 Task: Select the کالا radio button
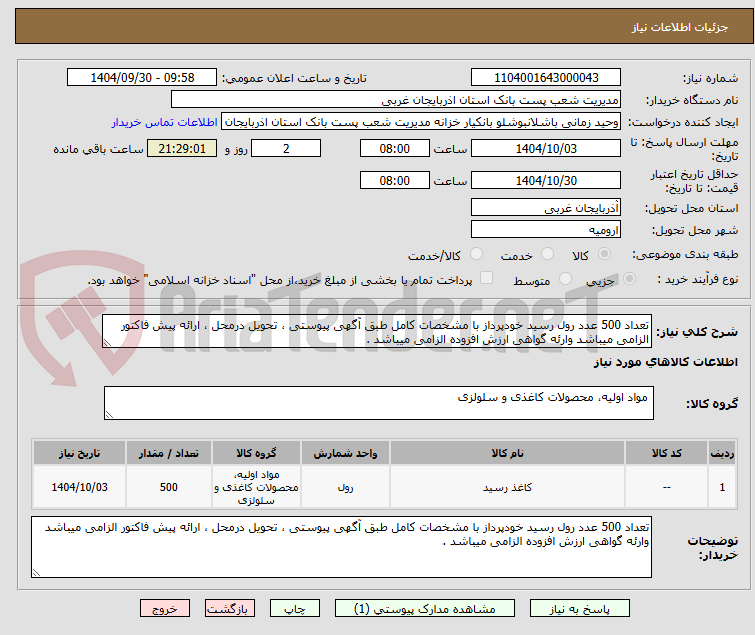[604, 254]
